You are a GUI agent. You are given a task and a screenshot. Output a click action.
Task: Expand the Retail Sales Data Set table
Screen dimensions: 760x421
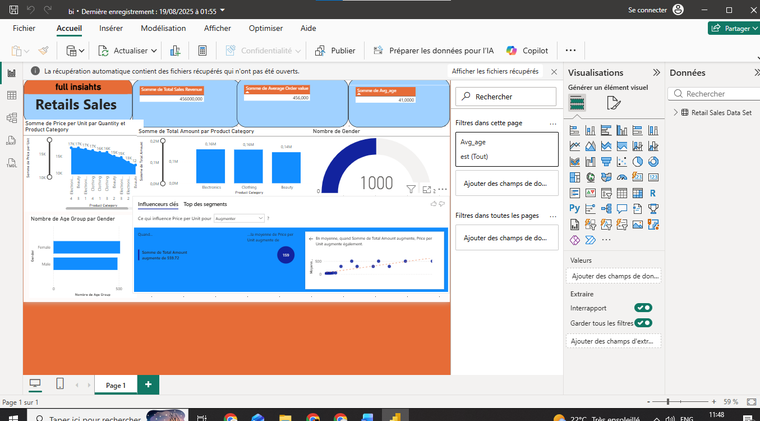(x=676, y=113)
